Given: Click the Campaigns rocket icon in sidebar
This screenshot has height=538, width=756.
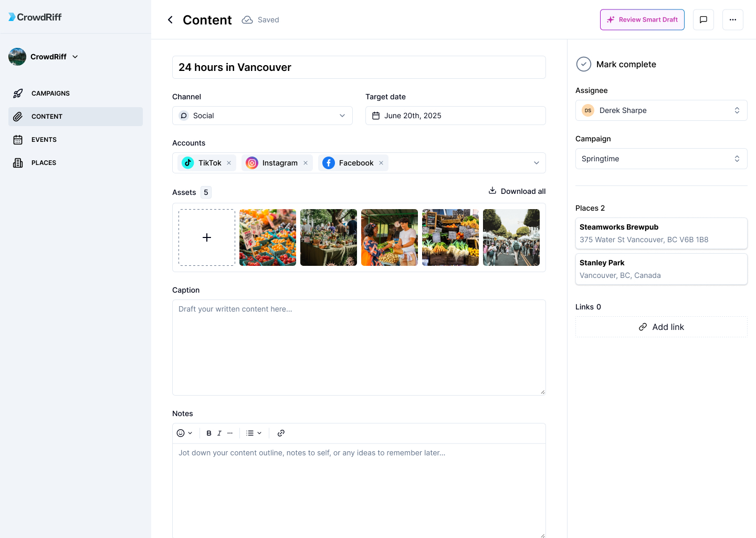Looking at the screenshot, I should [18, 93].
